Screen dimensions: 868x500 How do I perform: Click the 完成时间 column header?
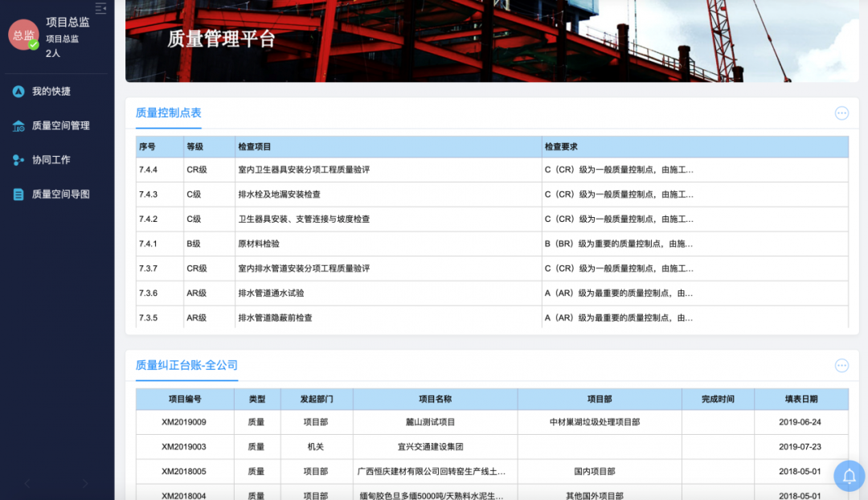tap(718, 400)
